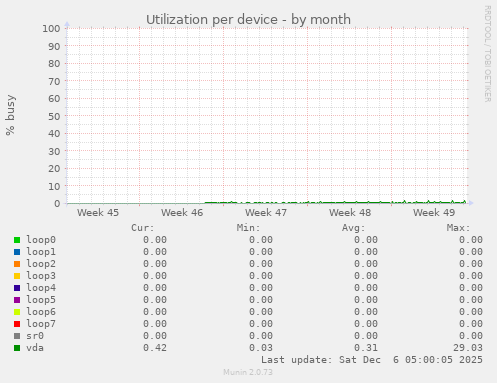The width and height of the screenshot is (497, 383).
Task: Click the Max: column header
Action: tap(459, 228)
